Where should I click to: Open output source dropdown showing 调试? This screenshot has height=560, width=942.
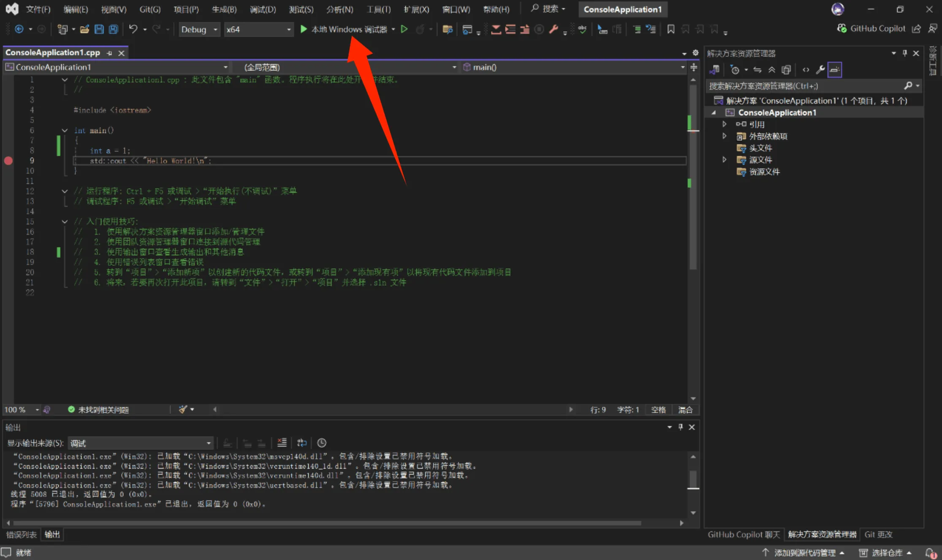coord(140,443)
